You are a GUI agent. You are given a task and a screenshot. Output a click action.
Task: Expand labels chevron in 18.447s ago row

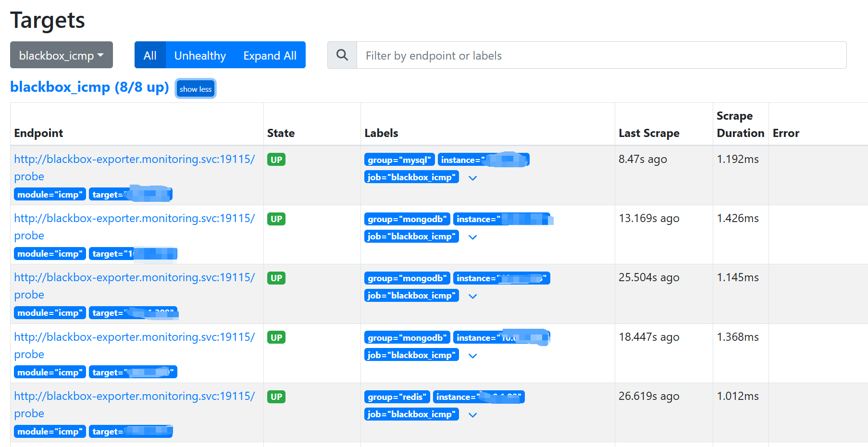(x=473, y=356)
